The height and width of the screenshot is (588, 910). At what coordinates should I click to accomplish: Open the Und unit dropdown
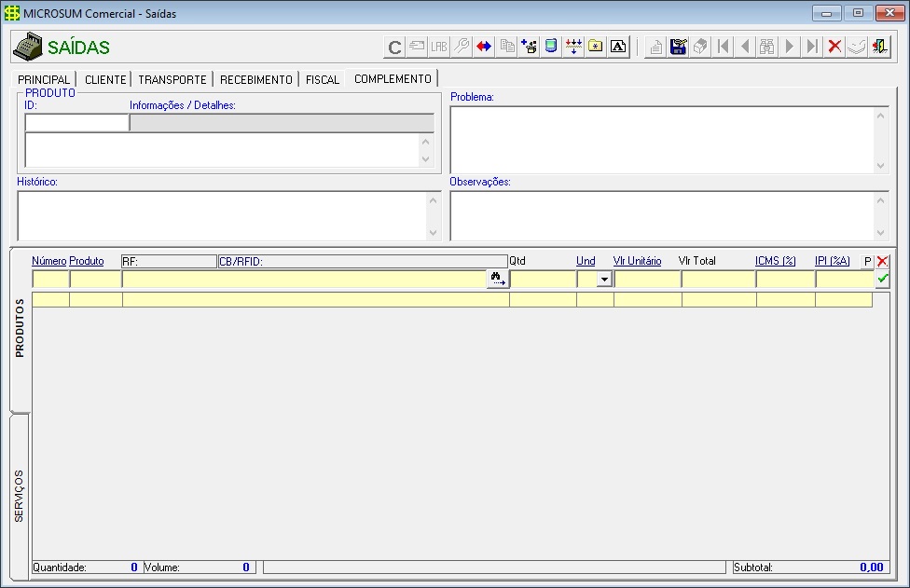point(603,279)
